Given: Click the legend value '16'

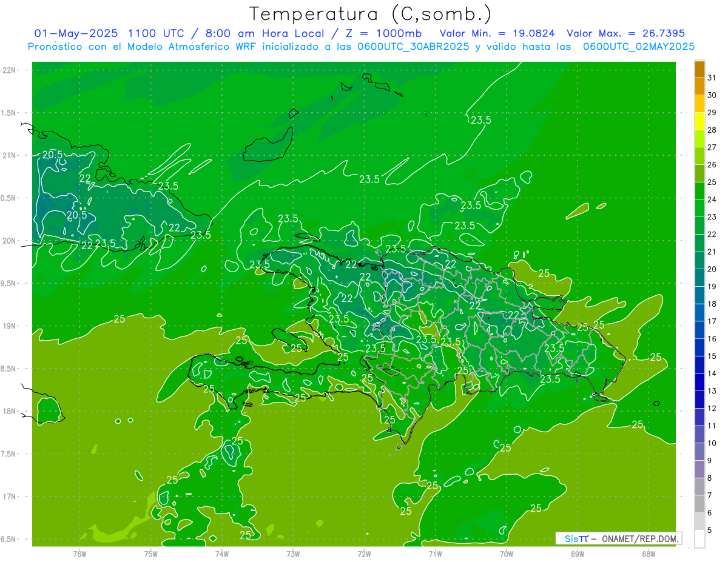Looking at the screenshot, I should 712,339.
